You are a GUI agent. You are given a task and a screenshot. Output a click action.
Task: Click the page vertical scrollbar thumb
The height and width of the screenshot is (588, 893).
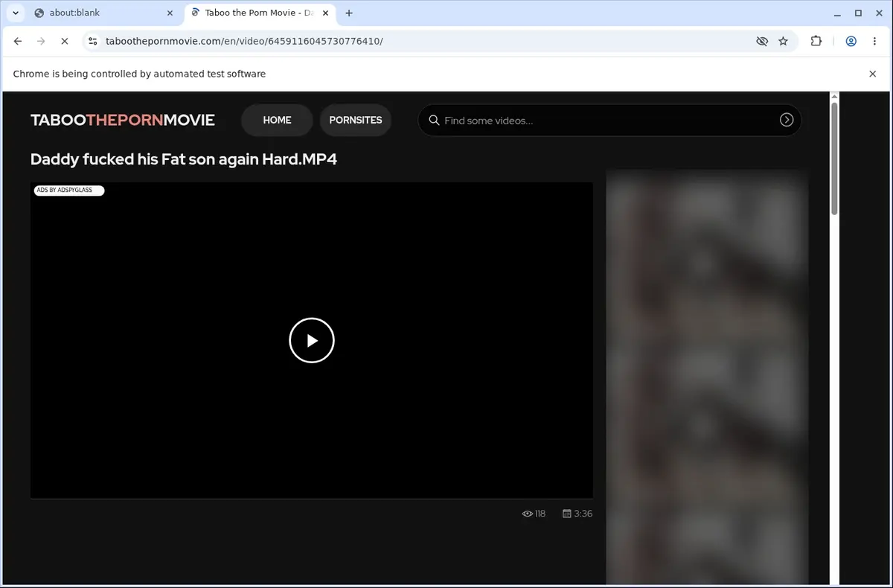834,159
